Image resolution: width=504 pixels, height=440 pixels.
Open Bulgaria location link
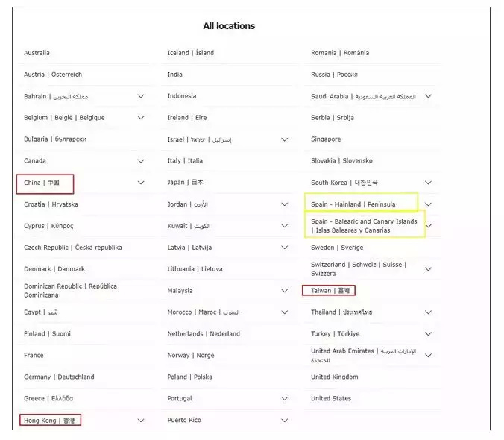coord(55,139)
